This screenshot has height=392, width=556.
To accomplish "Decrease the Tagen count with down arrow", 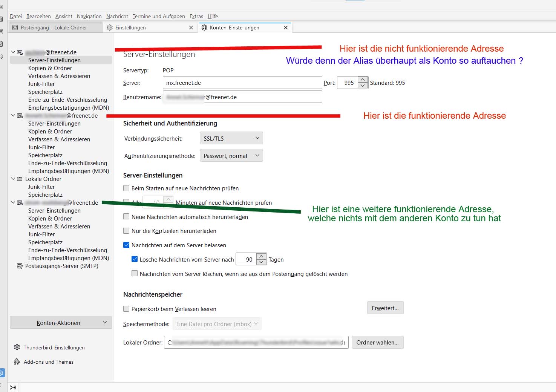I will (261, 262).
